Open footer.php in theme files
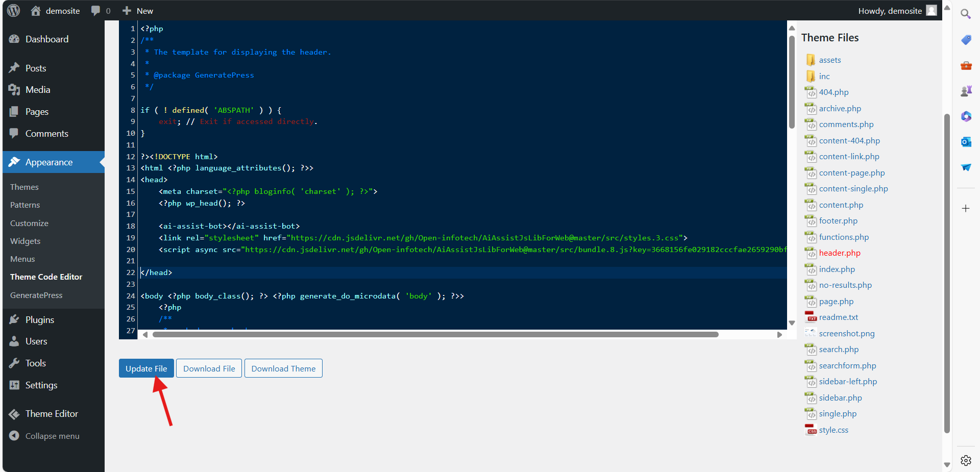The width and height of the screenshot is (980, 472). click(838, 221)
